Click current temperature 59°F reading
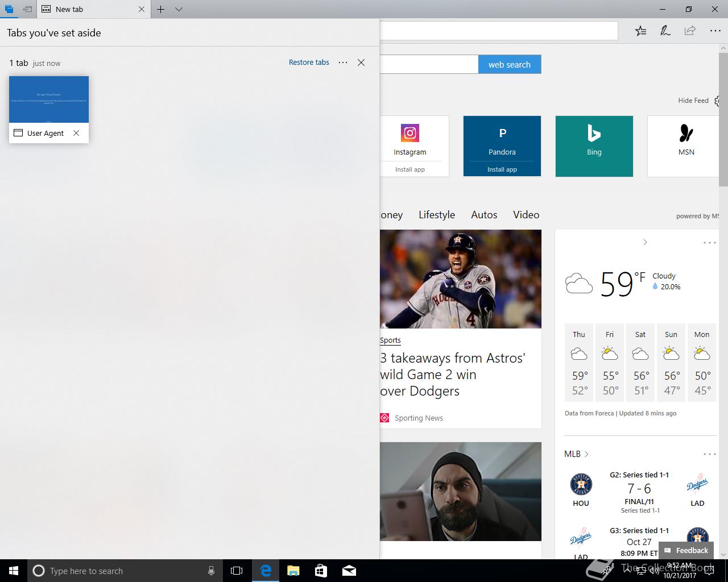Viewport: 728px width, 582px height. pyautogui.click(x=623, y=284)
